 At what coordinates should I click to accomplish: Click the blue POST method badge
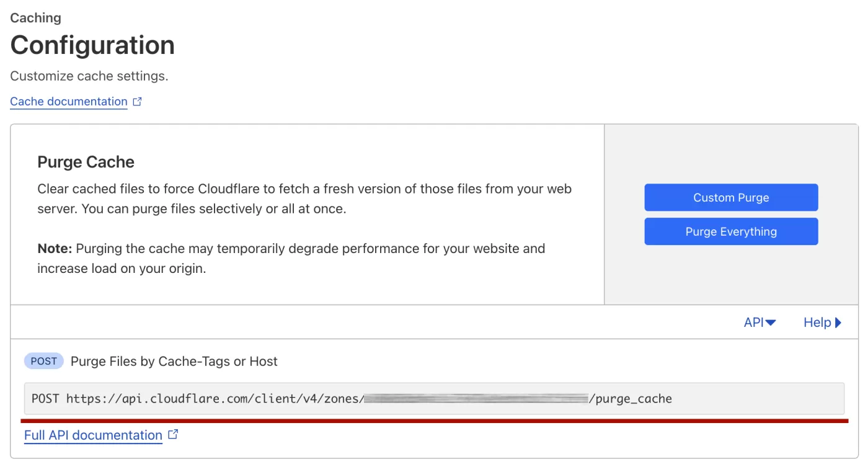pyautogui.click(x=44, y=361)
